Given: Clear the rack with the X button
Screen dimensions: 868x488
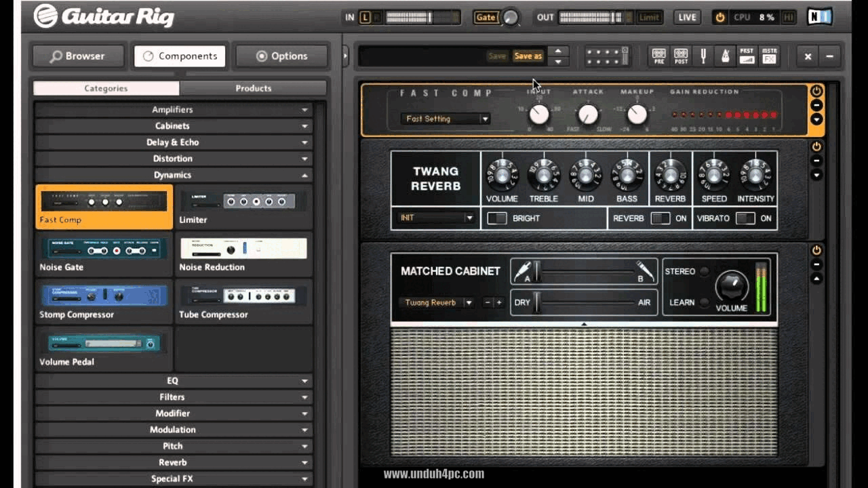Looking at the screenshot, I should point(808,56).
